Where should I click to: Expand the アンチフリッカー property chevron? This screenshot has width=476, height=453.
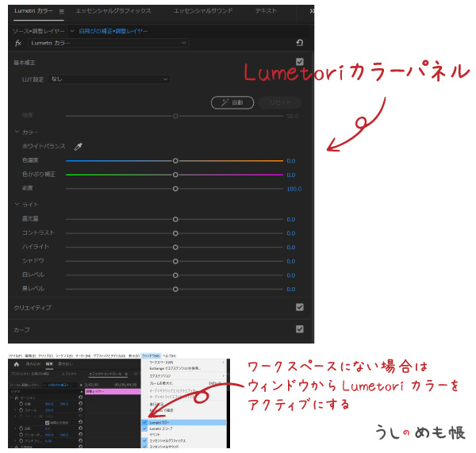(15, 440)
